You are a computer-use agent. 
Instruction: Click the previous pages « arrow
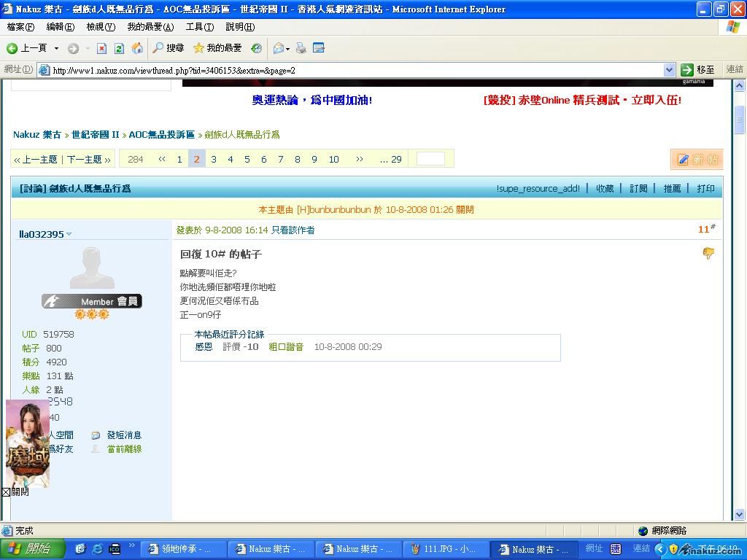pyautogui.click(x=162, y=159)
